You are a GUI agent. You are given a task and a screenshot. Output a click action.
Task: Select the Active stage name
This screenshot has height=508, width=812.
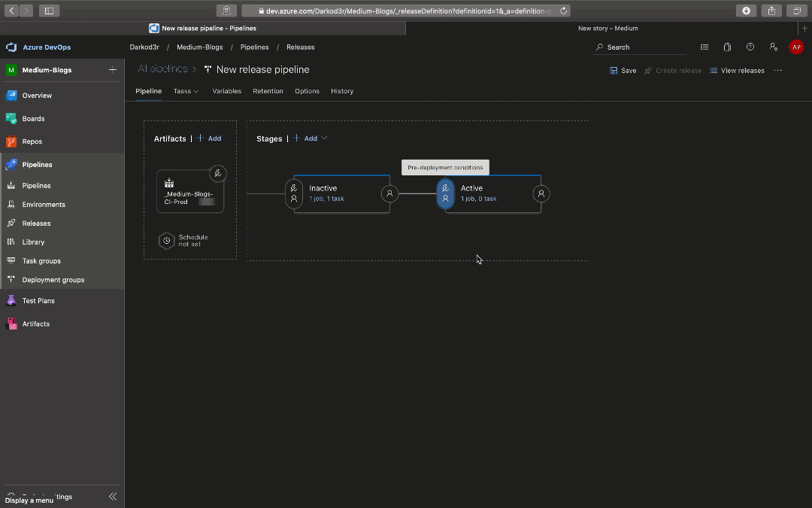pyautogui.click(x=471, y=188)
